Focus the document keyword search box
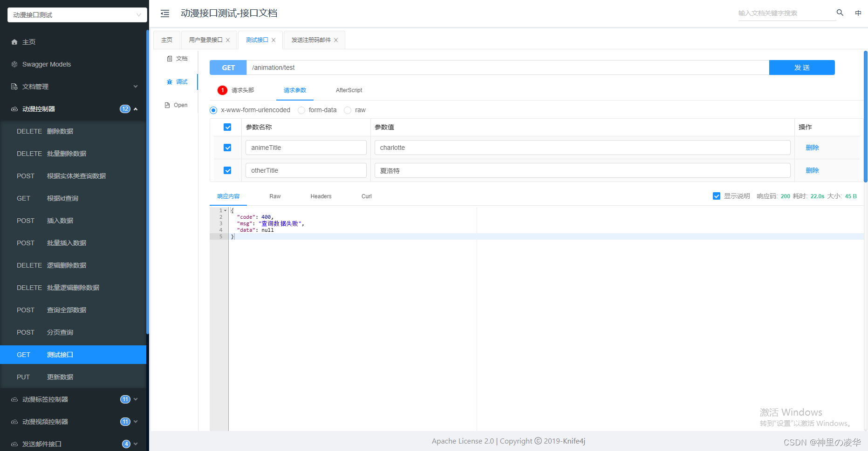Image resolution: width=868 pixels, height=451 pixels. pyautogui.click(x=787, y=13)
